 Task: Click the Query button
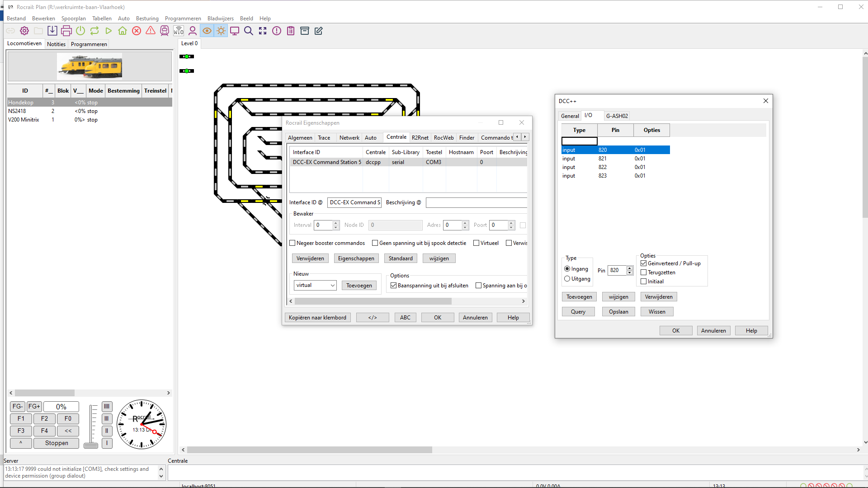(x=578, y=312)
